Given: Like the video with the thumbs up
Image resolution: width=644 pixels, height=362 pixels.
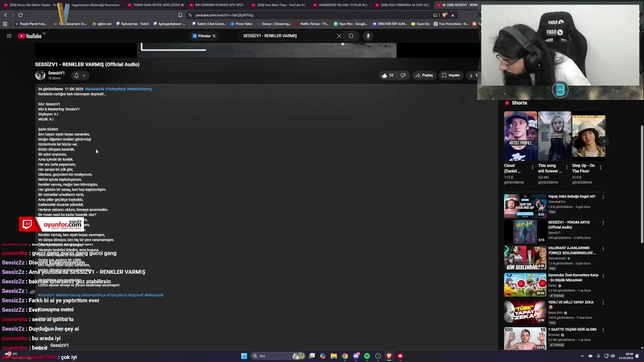Looking at the screenshot, I should click(387, 75).
